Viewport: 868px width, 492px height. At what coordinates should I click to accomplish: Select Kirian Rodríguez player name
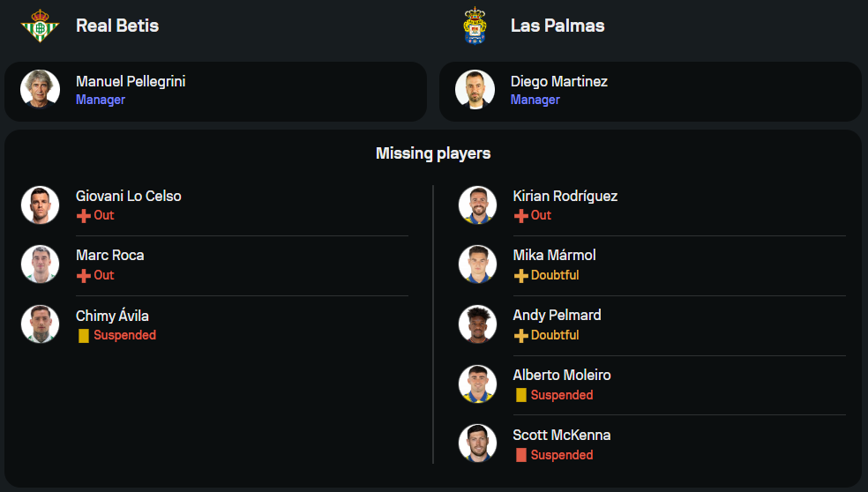(x=565, y=197)
